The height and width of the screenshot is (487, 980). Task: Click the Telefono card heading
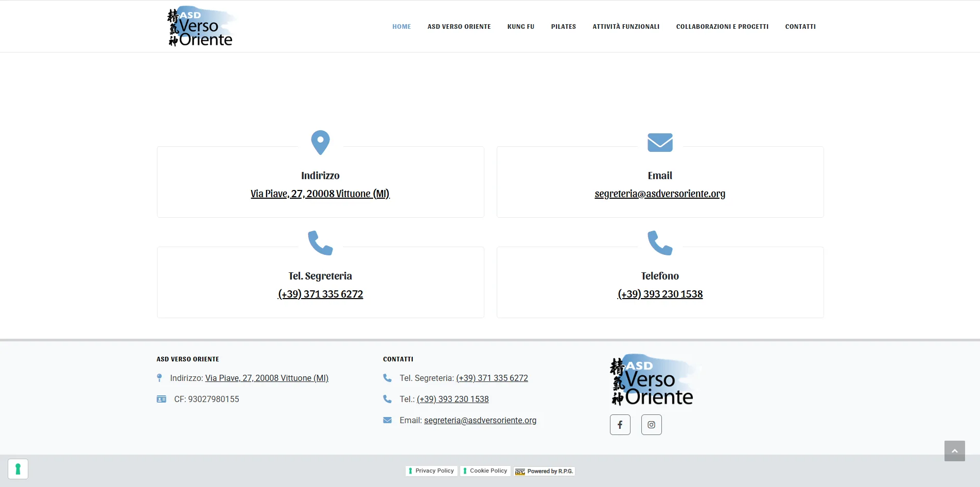[660, 276]
